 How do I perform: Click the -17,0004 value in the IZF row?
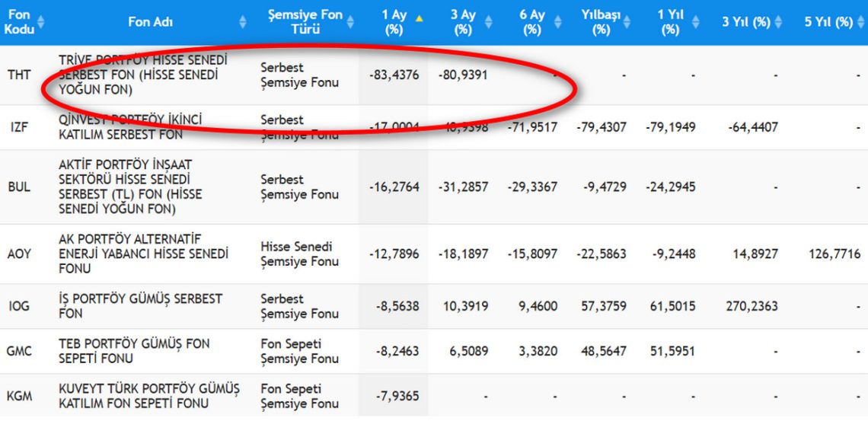point(394,127)
